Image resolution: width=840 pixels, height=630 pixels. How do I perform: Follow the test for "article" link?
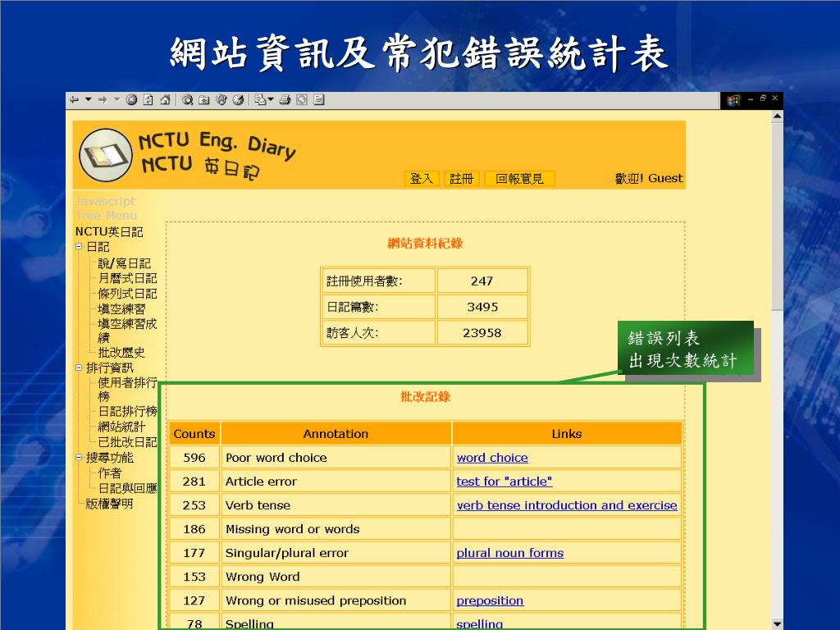[504, 482]
